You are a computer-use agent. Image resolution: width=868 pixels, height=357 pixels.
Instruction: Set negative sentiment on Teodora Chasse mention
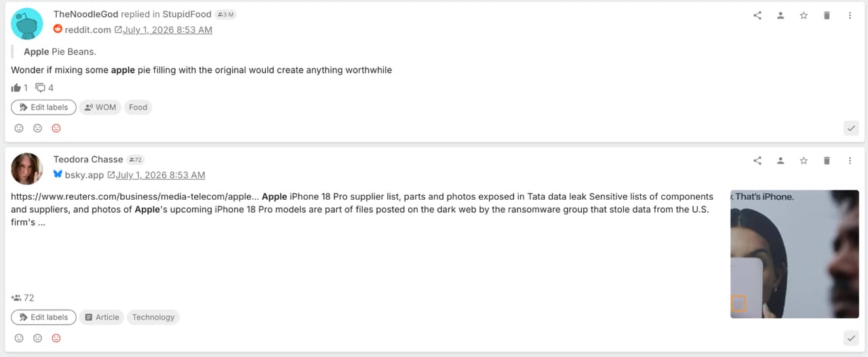point(56,338)
